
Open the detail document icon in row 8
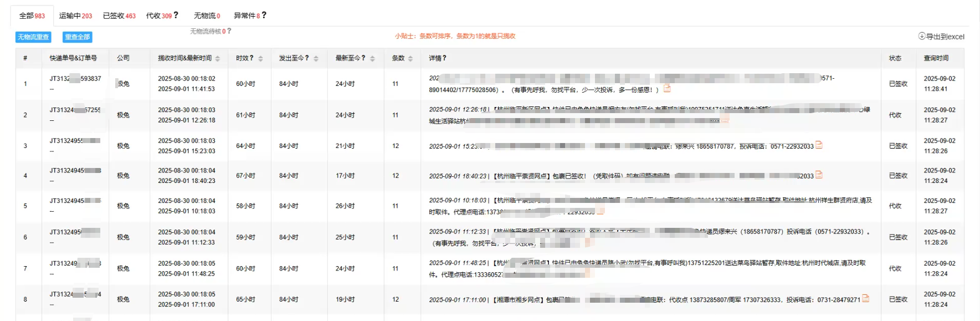point(865,298)
